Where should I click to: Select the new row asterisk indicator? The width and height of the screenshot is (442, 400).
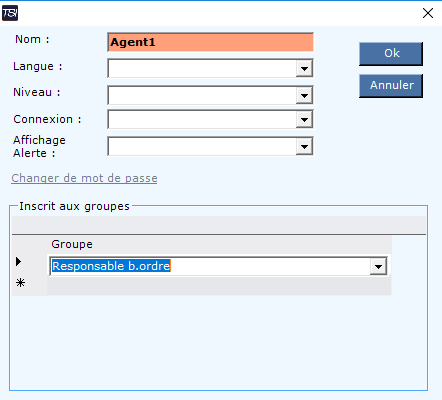coord(20,283)
